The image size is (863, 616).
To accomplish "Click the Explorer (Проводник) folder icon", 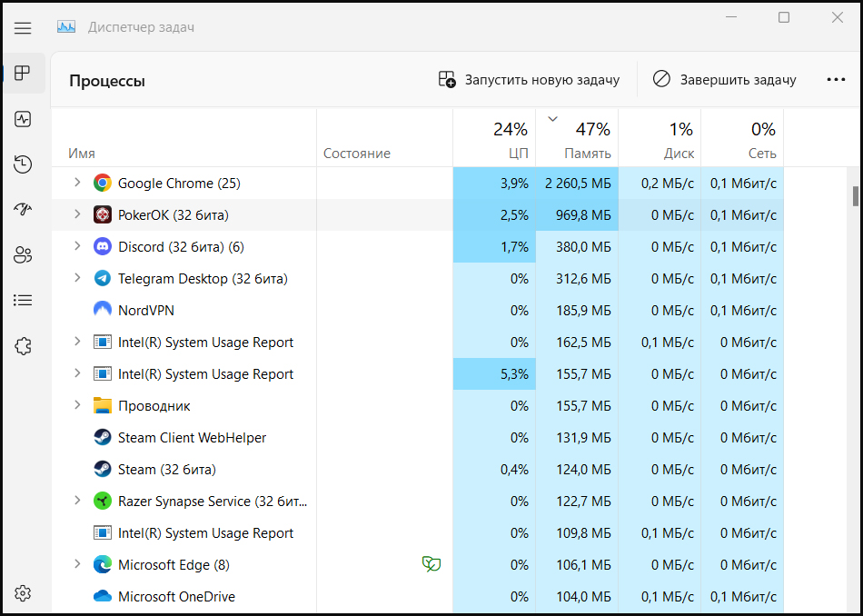I will coord(103,406).
